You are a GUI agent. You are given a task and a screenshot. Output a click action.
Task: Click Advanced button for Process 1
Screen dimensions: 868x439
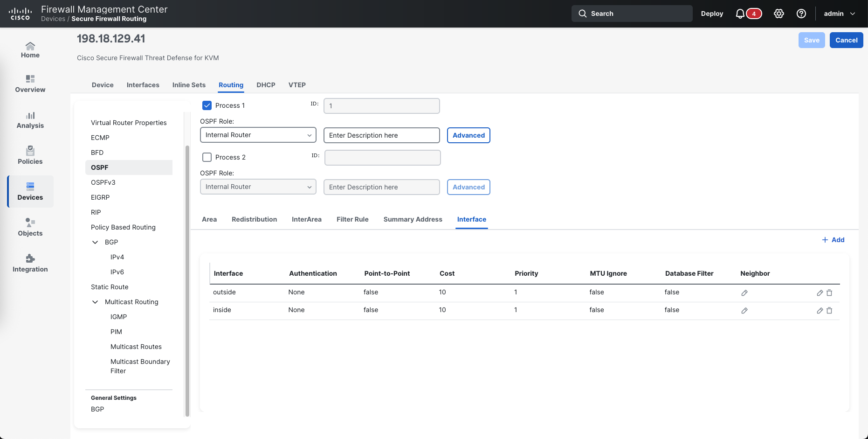pyautogui.click(x=468, y=135)
